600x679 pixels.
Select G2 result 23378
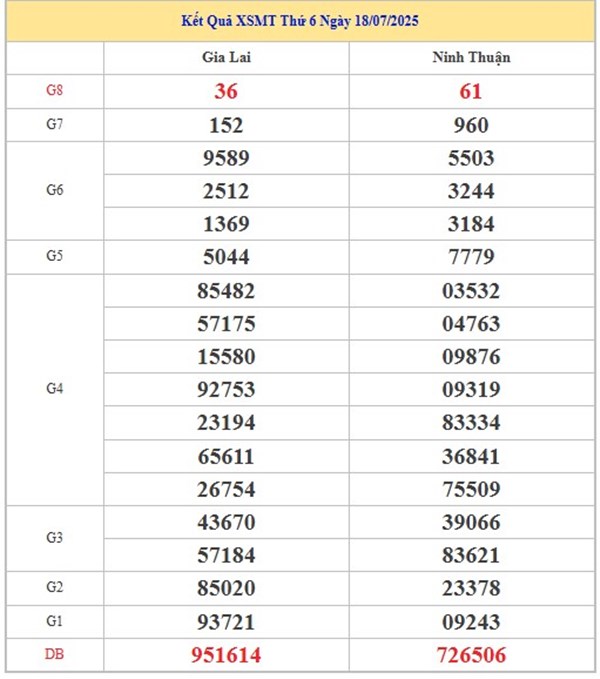point(471,588)
